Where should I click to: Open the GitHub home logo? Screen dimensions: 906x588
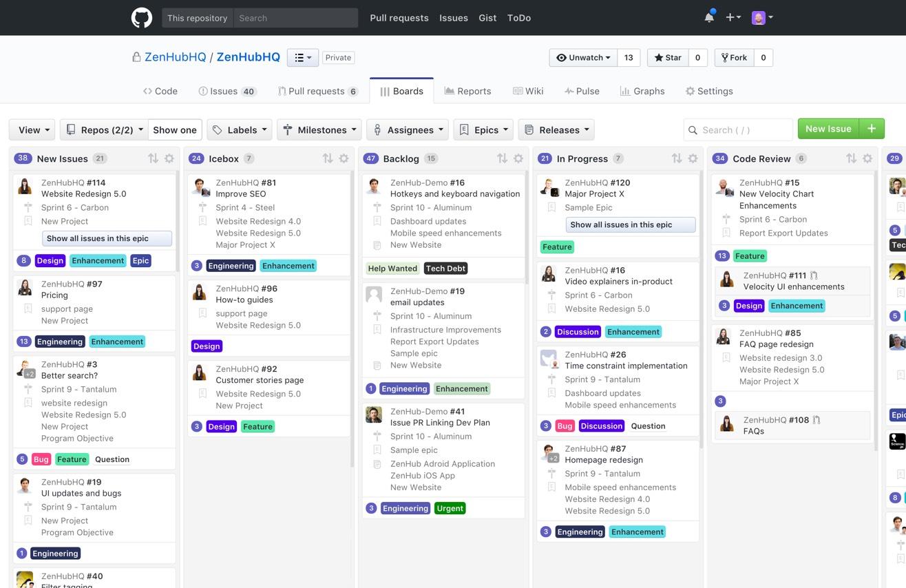coord(142,18)
